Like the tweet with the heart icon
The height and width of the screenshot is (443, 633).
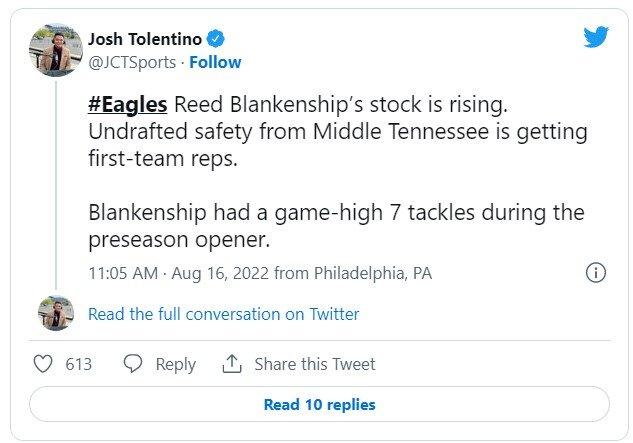(43, 364)
